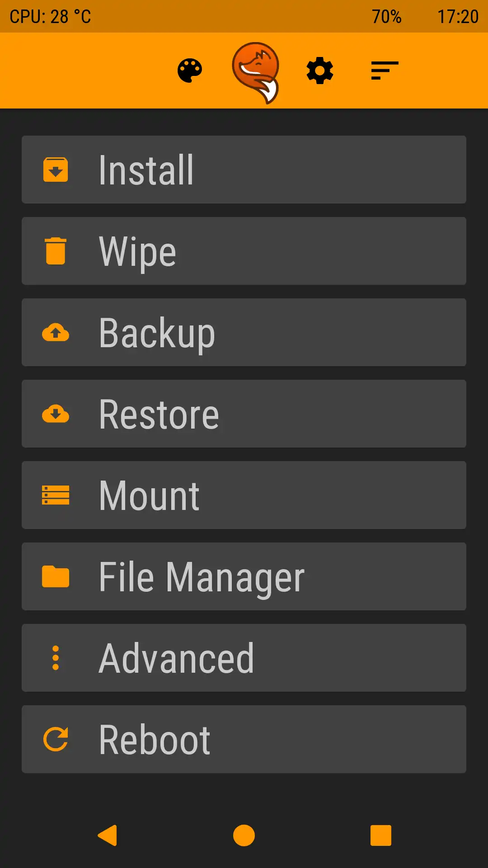Select the Backup cloud upload icon
This screenshot has width=488, height=868.
[55, 332]
